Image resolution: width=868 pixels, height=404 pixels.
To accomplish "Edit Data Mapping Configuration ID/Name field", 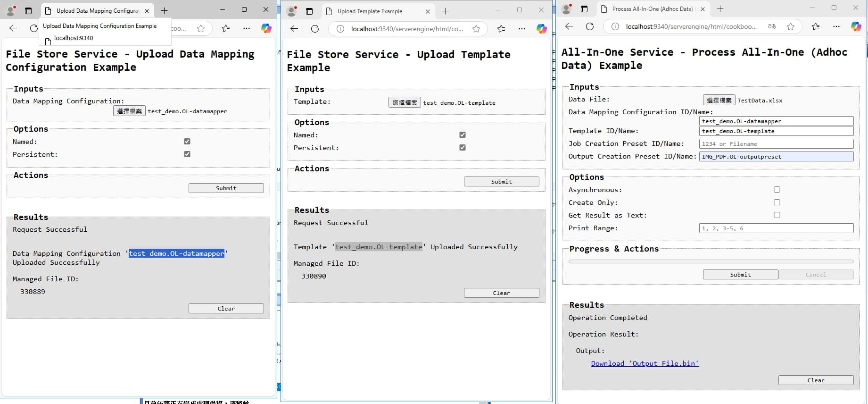I will click(x=776, y=121).
